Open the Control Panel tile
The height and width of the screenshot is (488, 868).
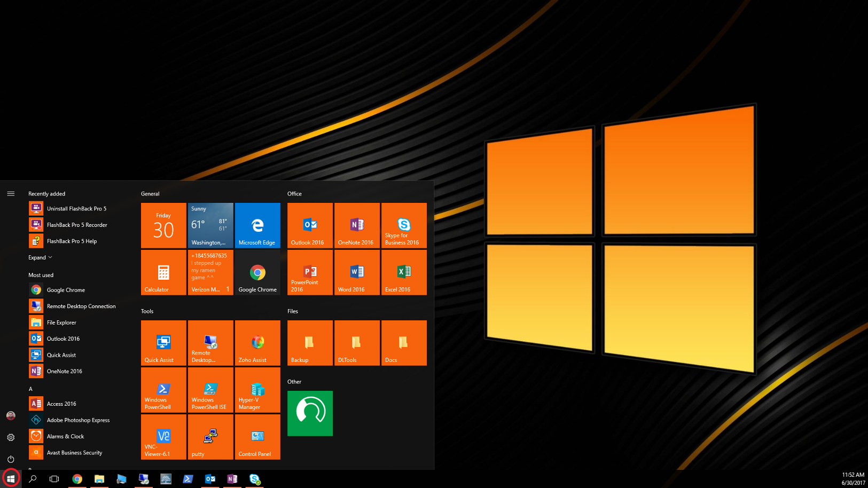257,437
